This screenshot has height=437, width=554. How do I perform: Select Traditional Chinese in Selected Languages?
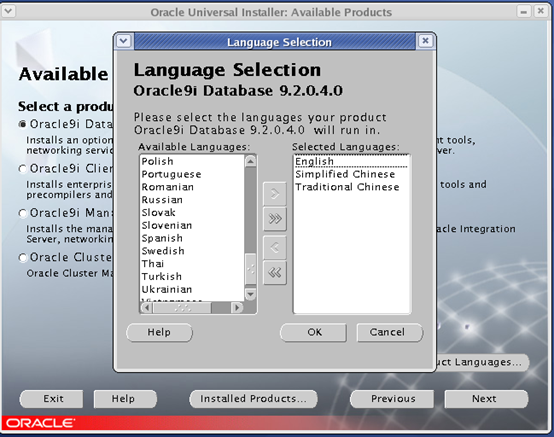352,187
